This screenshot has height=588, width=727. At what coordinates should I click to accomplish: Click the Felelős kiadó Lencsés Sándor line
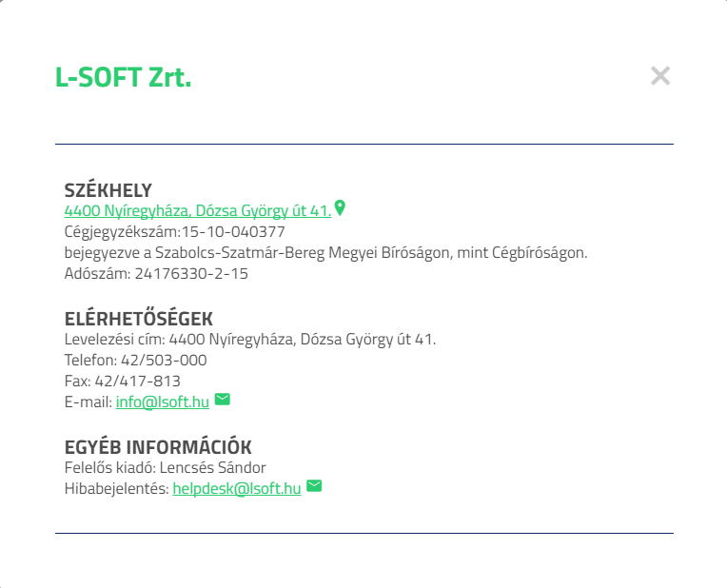[x=165, y=467]
